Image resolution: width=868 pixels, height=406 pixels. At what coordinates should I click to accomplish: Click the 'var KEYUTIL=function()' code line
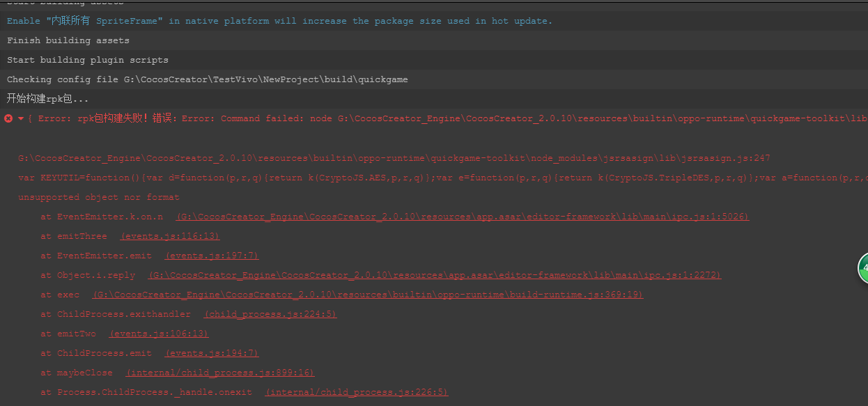[443, 178]
